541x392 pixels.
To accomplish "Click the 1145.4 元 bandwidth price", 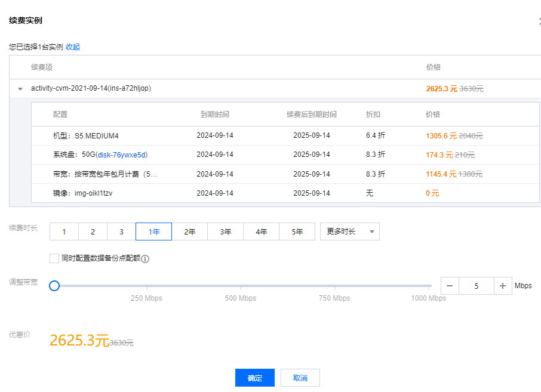I will click(441, 174).
